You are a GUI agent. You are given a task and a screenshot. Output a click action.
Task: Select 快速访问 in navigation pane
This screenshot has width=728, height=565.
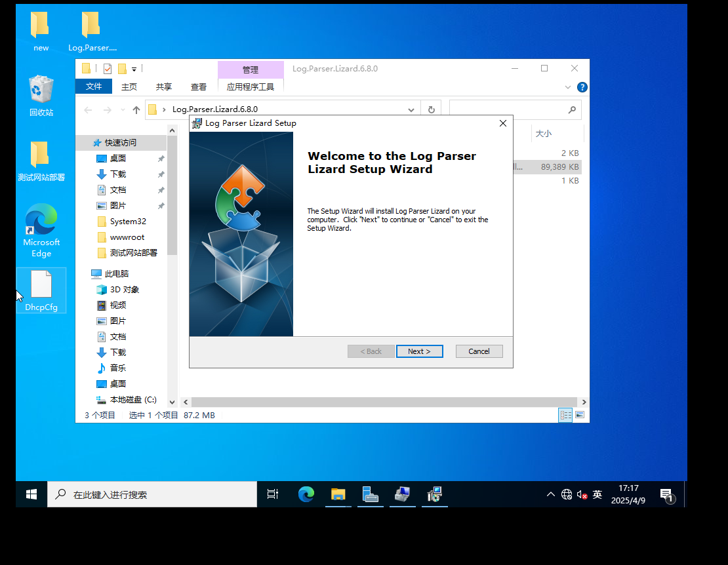(x=120, y=142)
